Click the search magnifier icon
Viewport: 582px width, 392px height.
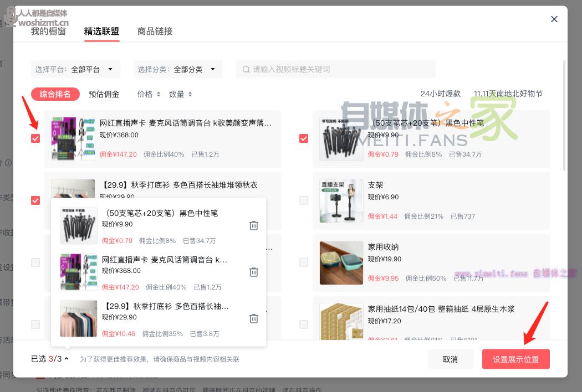246,70
